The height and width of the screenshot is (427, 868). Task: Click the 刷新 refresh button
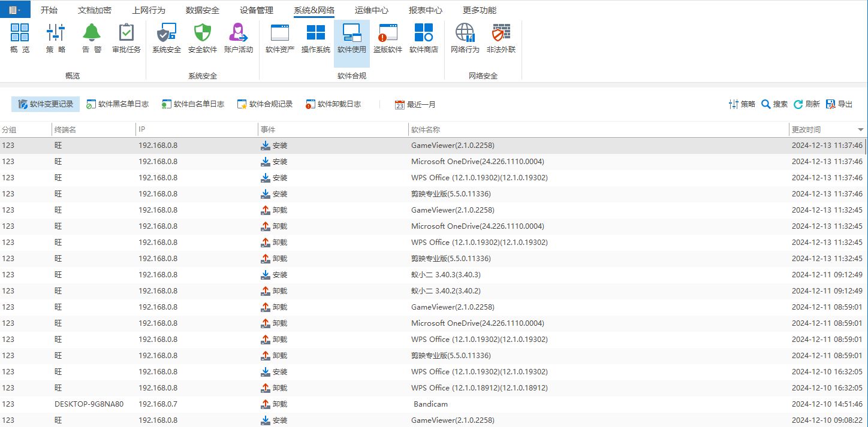(x=806, y=104)
